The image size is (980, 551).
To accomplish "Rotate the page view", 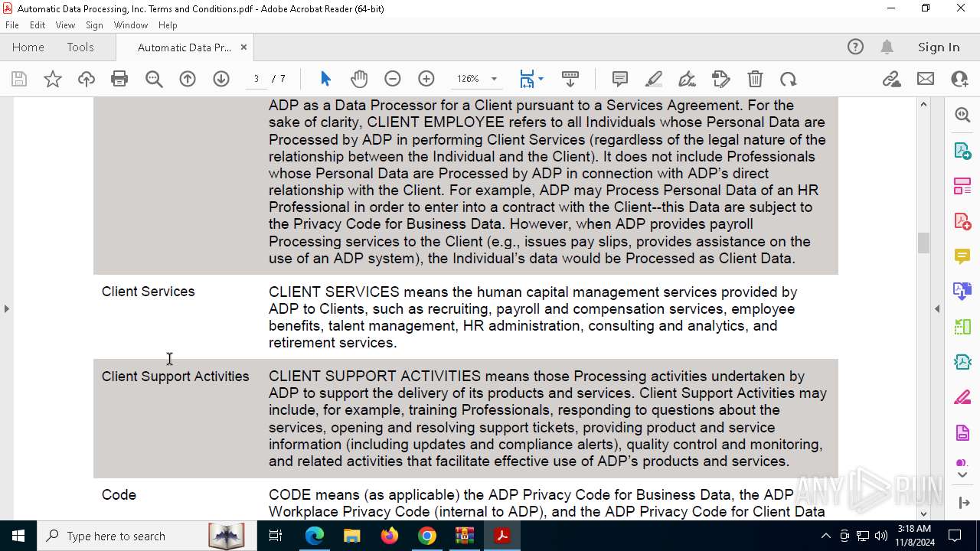I will [789, 79].
